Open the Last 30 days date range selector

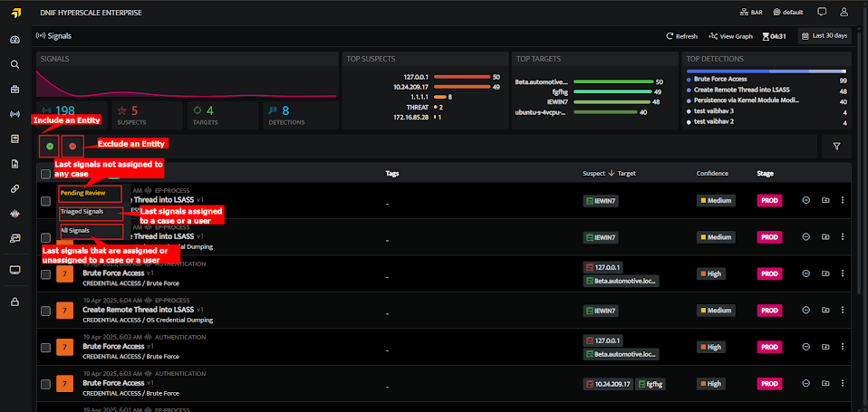coord(825,36)
